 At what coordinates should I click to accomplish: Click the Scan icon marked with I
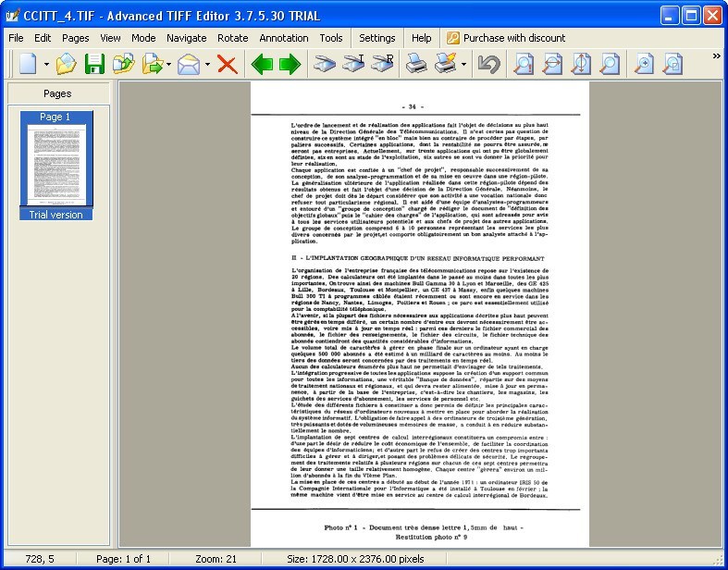click(x=353, y=64)
